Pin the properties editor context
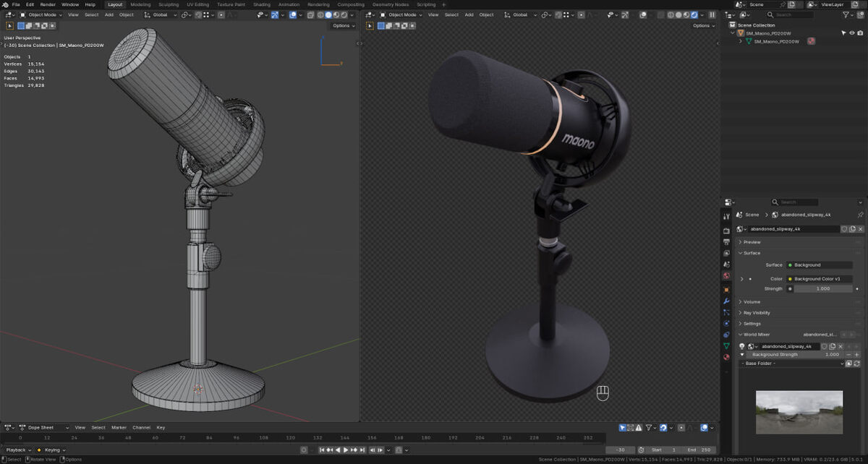Viewport: 868px width, 464px height. pyautogui.click(x=860, y=215)
